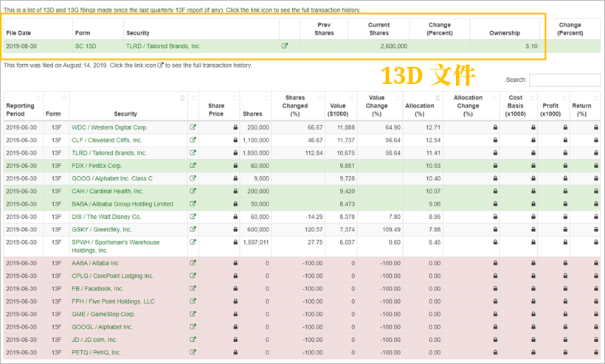Sort by Allocation Change (%) column
Viewport: 605px width, 364px height.
[x=471, y=106]
